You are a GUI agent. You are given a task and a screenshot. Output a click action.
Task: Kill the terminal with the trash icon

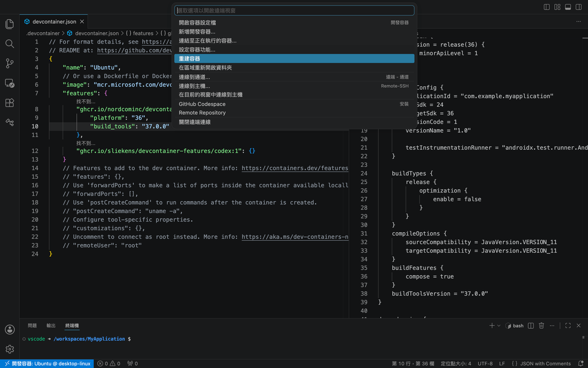pyautogui.click(x=541, y=325)
